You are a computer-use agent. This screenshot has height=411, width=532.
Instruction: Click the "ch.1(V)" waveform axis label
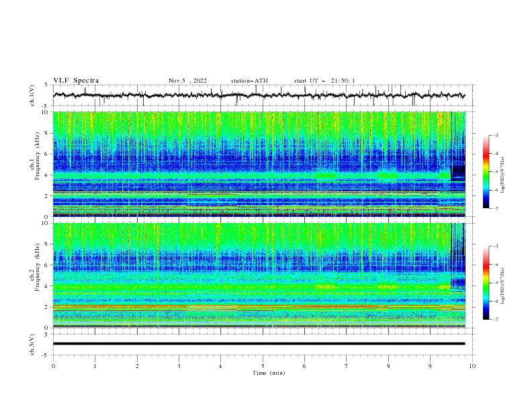(x=32, y=95)
